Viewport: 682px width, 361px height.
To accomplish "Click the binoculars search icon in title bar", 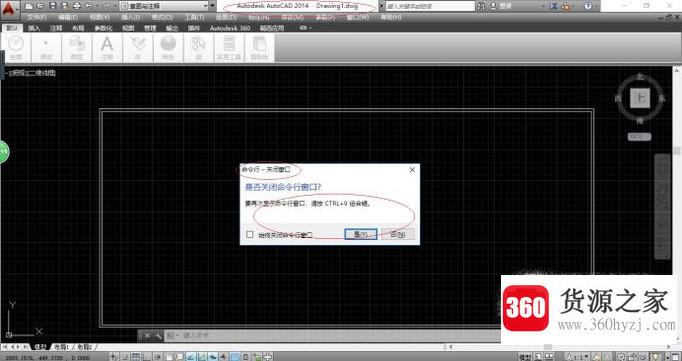I will [x=481, y=6].
